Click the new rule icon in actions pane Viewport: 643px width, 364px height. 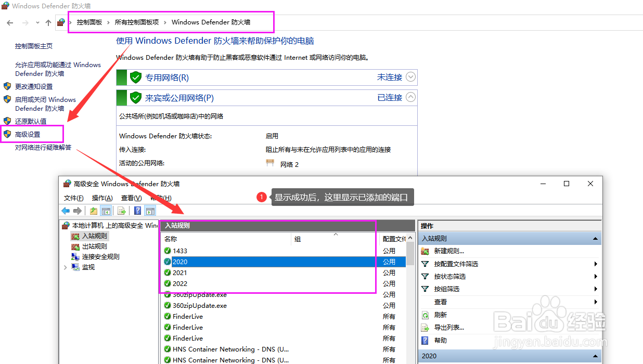coord(425,251)
